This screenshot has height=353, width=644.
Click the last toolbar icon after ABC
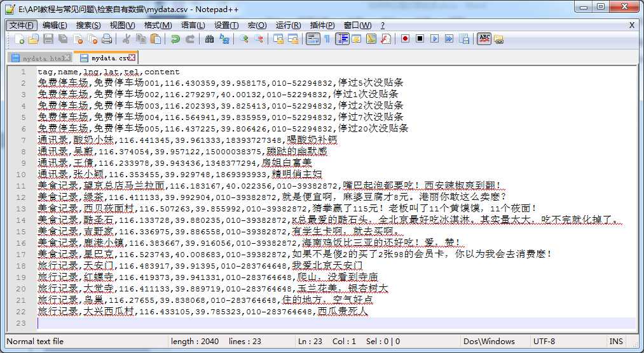tap(498, 39)
